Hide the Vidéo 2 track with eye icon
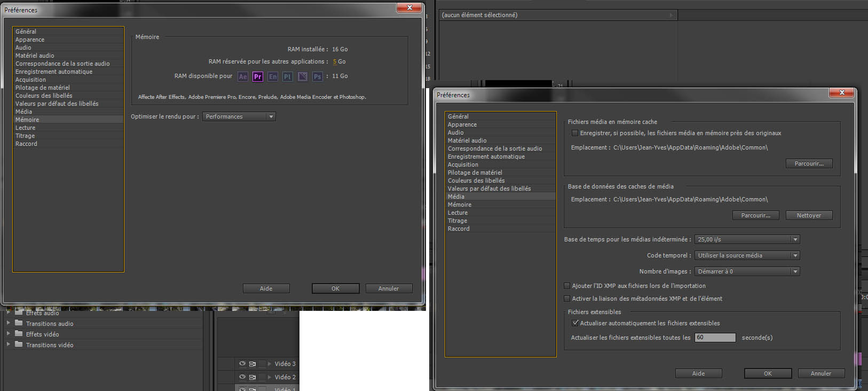Image resolution: width=868 pixels, height=391 pixels. [242, 377]
